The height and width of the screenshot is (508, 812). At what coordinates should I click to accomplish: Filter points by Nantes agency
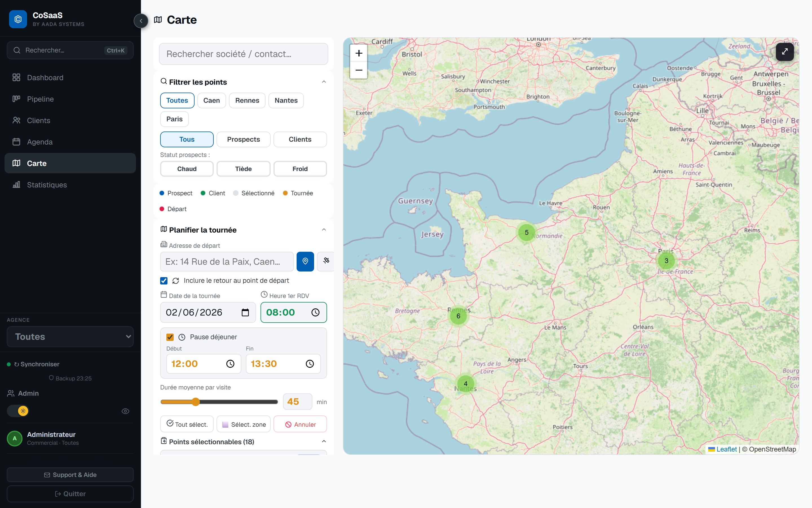coord(286,100)
